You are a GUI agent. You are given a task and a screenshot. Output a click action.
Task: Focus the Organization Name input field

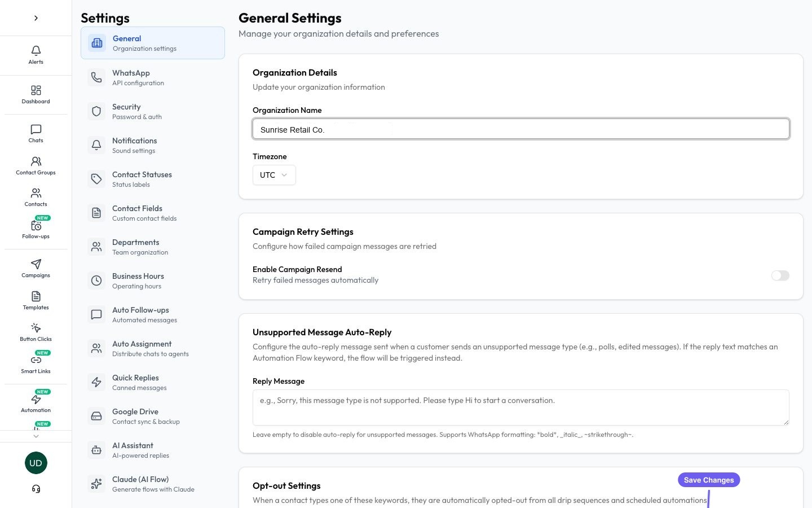(x=521, y=129)
